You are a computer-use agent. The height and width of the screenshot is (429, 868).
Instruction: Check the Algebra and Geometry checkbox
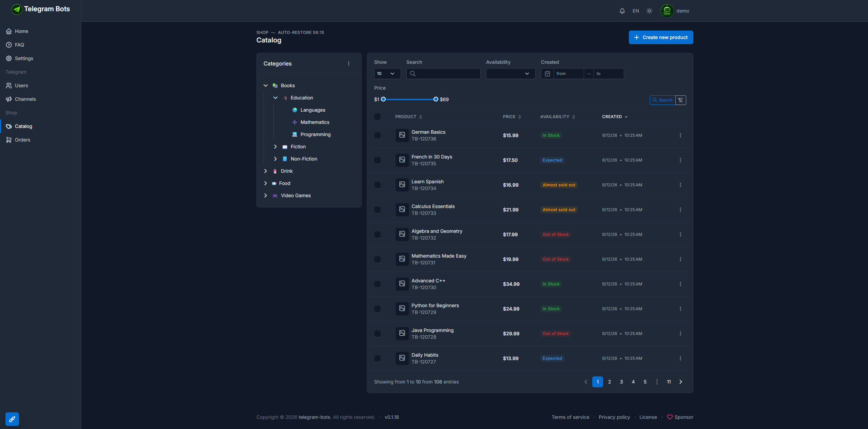[x=378, y=235]
